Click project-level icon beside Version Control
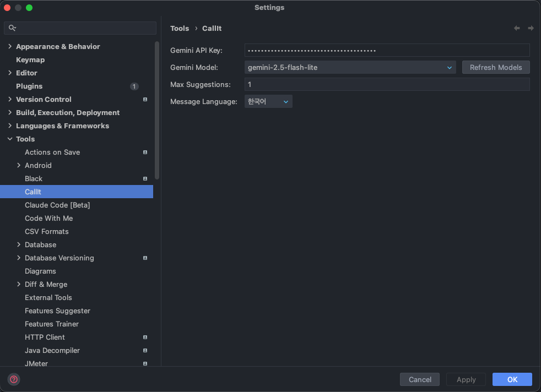Viewport: 541px width, 392px height. tap(145, 100)
